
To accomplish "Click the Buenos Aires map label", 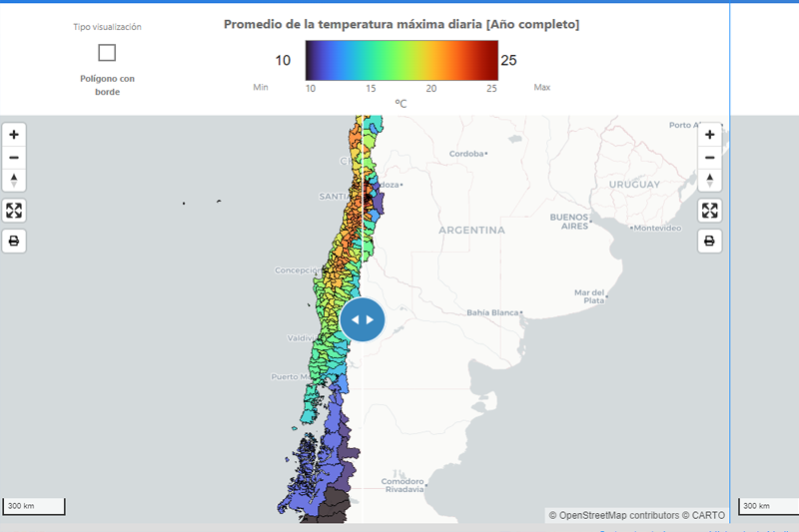I will point(569,222).
